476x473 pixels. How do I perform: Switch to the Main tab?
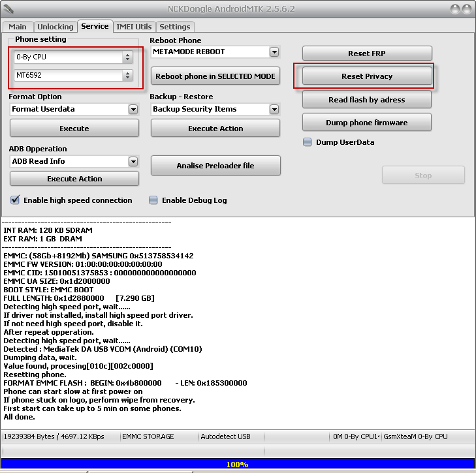click(x=18, y=27)
